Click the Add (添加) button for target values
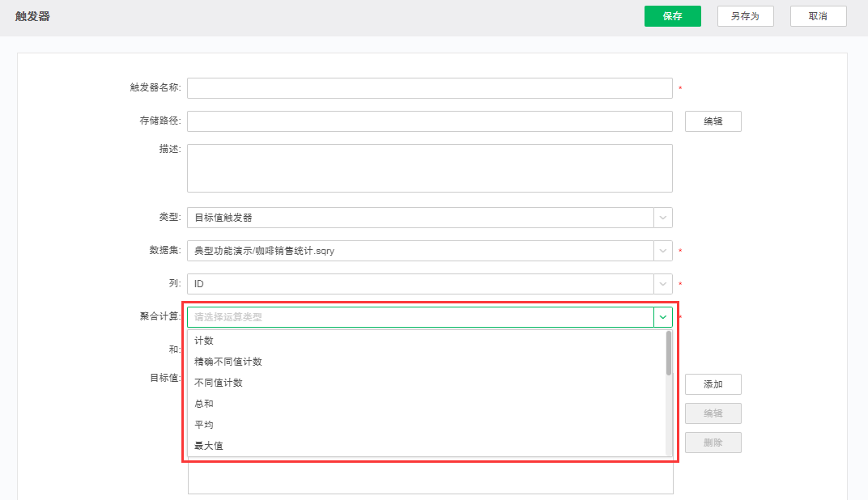Image resolution: width=868 pixels, height=500 pixels. pos(713,384)
